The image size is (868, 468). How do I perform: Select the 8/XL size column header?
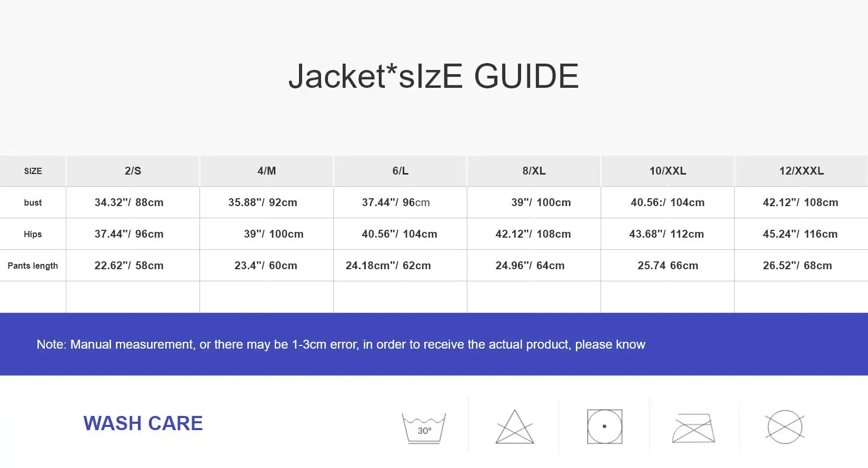pyautogui.click(x=534, y=171)
